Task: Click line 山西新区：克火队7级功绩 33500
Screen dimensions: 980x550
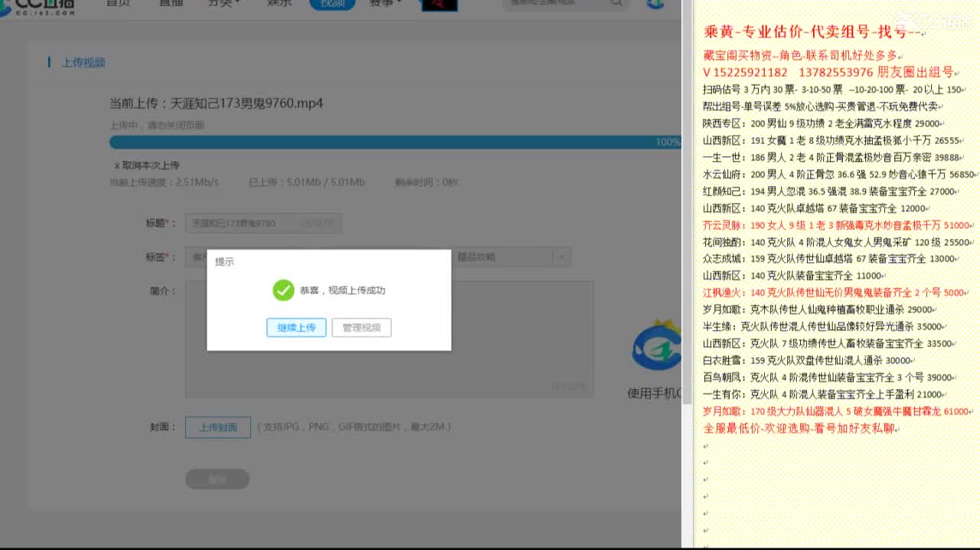Action: pos(828,343)
